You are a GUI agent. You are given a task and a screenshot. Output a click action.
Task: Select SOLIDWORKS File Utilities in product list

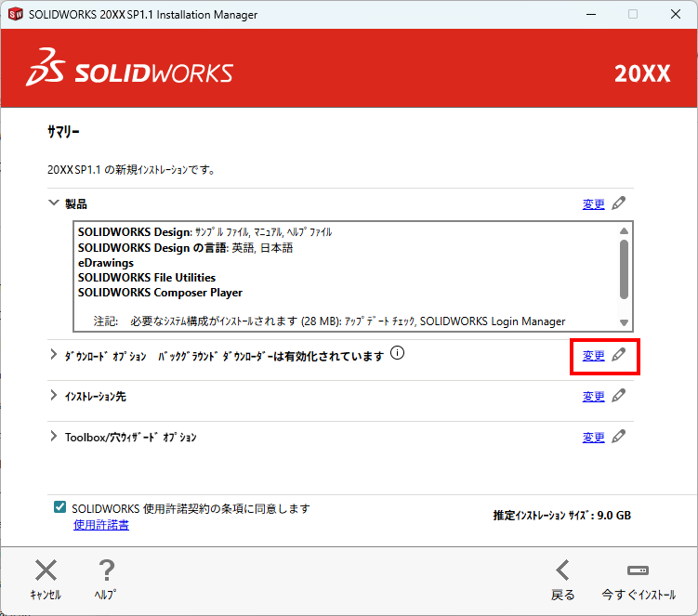coord(147,277)
